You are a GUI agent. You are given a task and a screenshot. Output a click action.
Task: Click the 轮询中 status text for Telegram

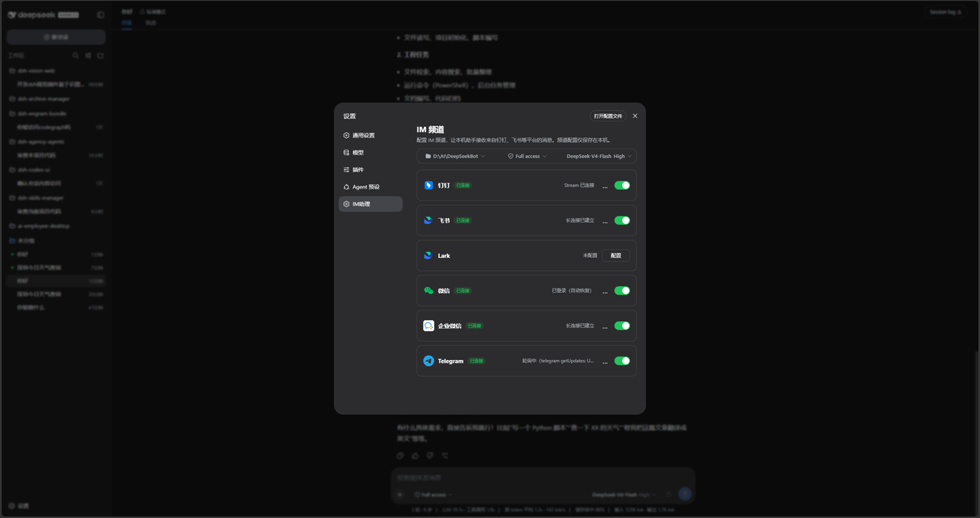558,361
